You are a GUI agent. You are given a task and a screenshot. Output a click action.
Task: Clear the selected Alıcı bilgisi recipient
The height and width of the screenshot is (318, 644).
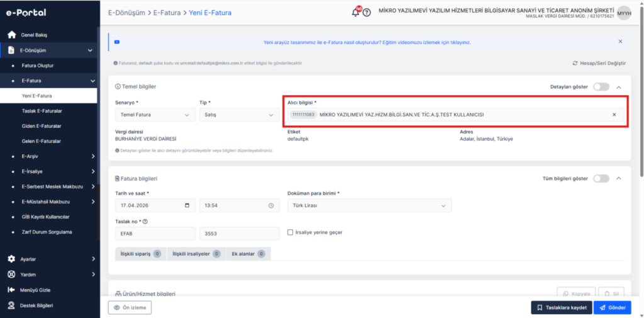pyautogui.click(x=614, y=115)
